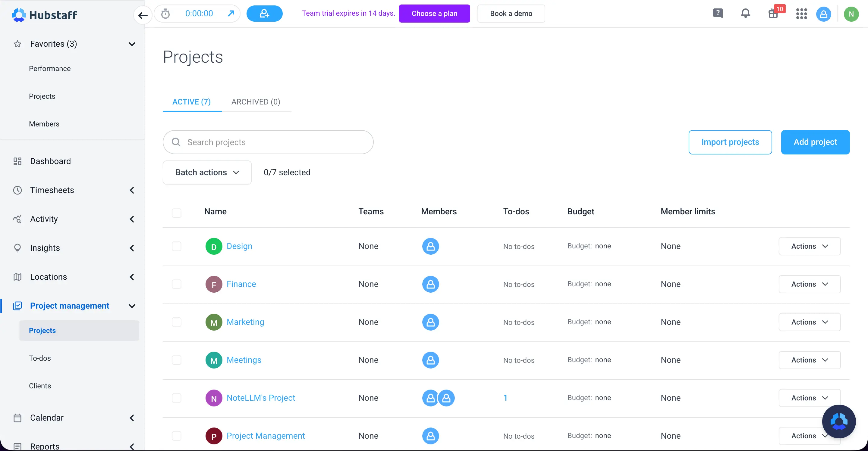This screenshot has width=868, height=451.
Task: Check the Marketing project checkbox
Action: point(177,322)
